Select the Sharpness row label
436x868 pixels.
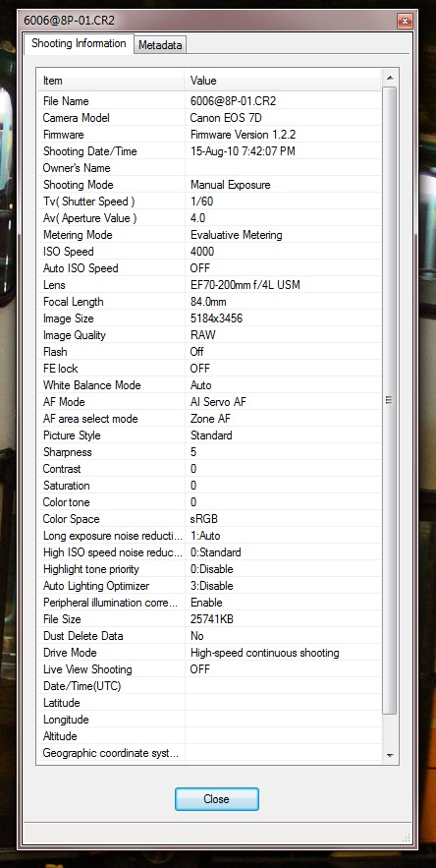click(x=68, y=452)
